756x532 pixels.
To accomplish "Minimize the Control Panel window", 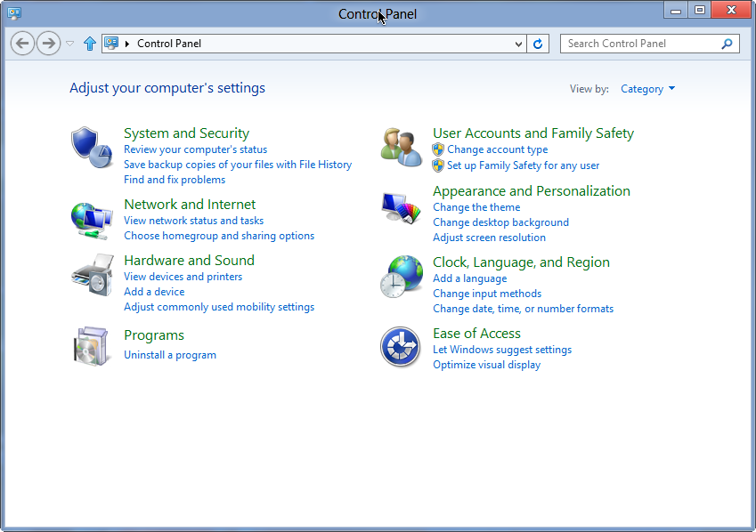I will (676, 10).
